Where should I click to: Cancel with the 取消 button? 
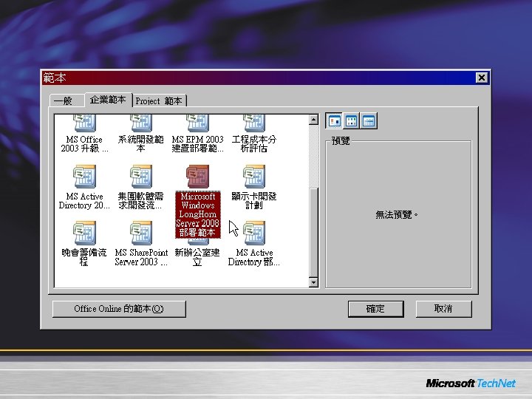pos(443,309)
